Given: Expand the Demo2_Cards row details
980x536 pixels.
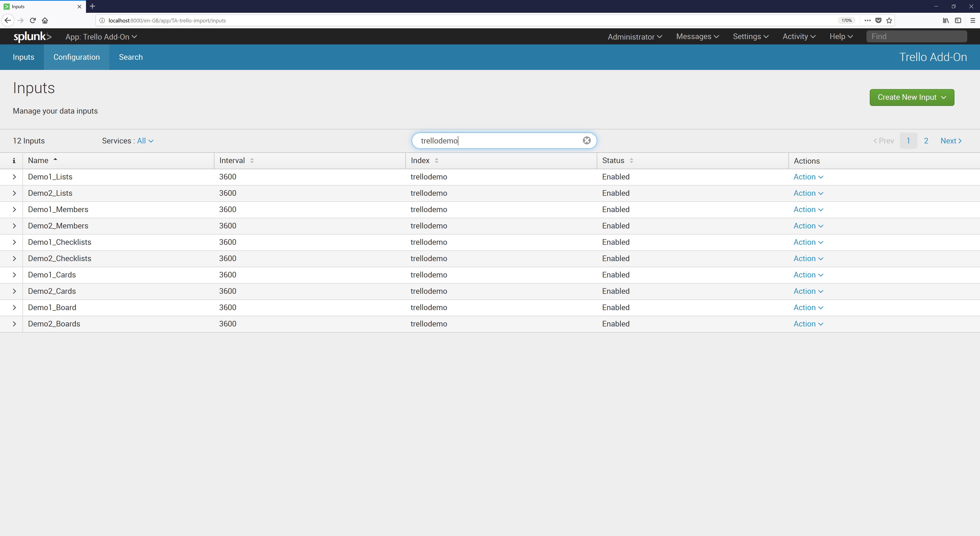Looking at the screenshot, I should click(x=14, y=291).
